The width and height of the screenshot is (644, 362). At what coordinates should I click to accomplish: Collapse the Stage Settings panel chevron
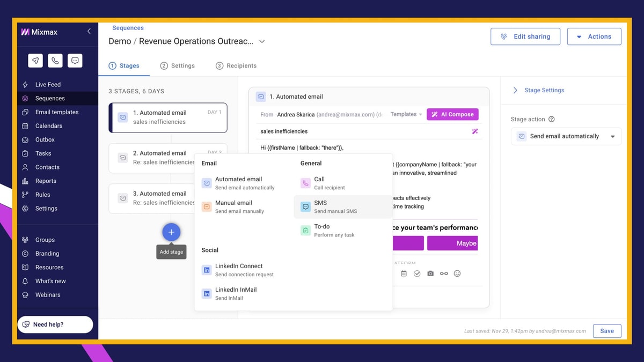tap(515, 90)
